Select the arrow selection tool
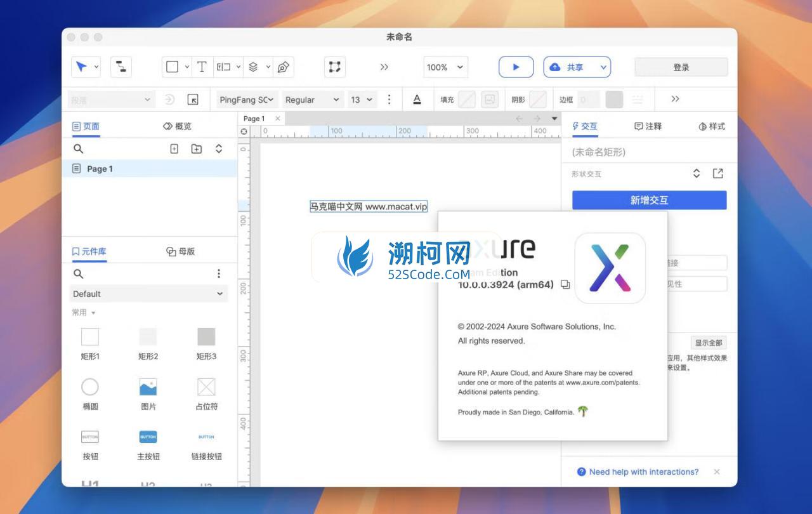The image size is (812, 514). click(82, 67)
